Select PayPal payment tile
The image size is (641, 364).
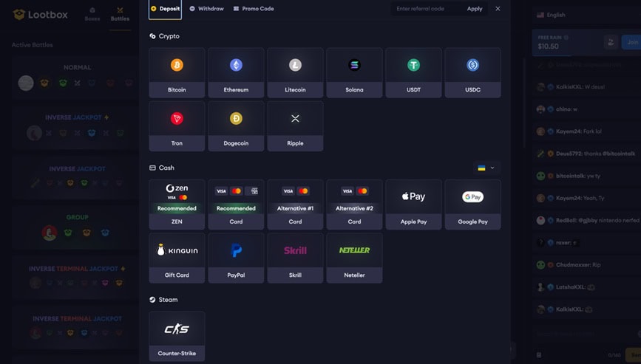tap(236, 258)
